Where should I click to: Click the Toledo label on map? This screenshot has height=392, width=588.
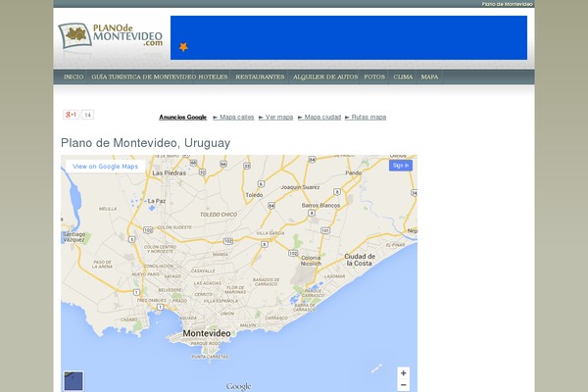coord(254,195)
